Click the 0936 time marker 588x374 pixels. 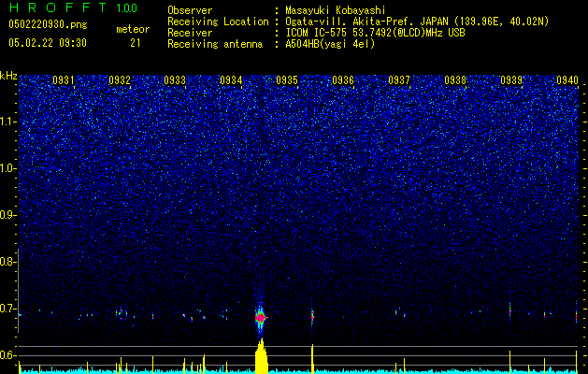[x=343, y=79]
